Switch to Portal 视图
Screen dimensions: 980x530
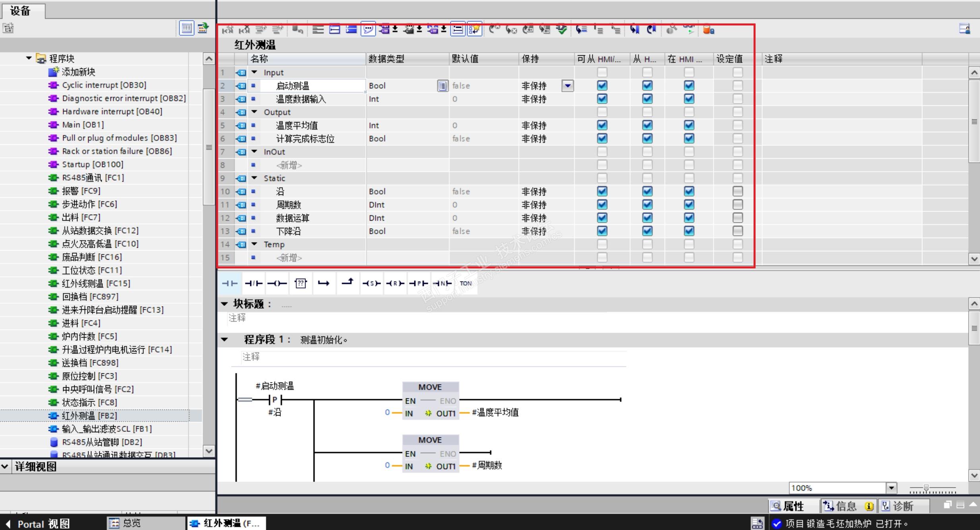point(38,524)
